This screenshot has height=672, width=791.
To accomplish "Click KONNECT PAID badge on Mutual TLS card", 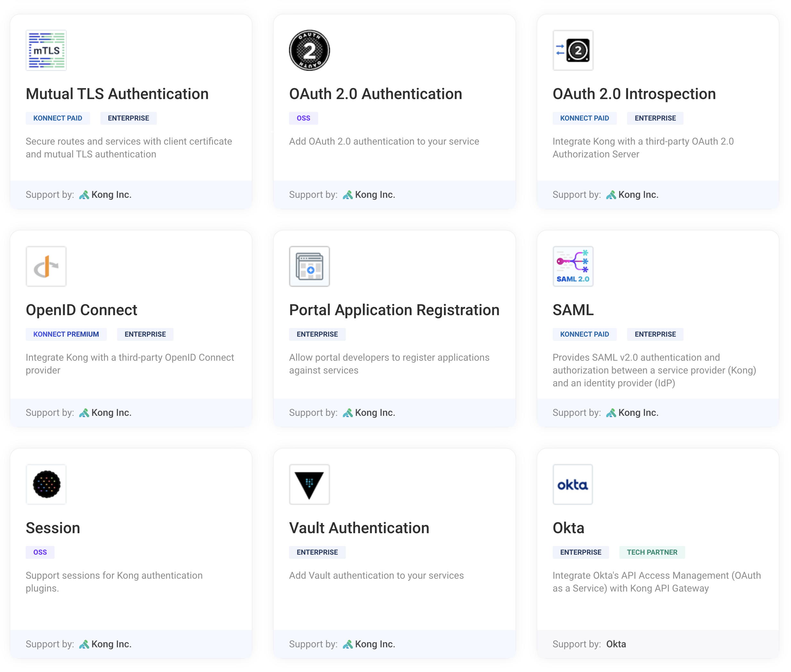I will 57,118.
